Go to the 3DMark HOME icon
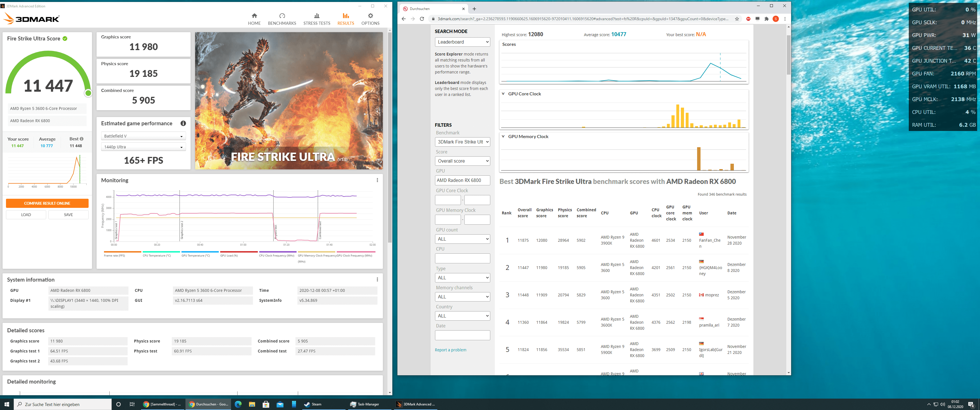The height and width of the screenshot is (410, 980). tap(254, 16)
